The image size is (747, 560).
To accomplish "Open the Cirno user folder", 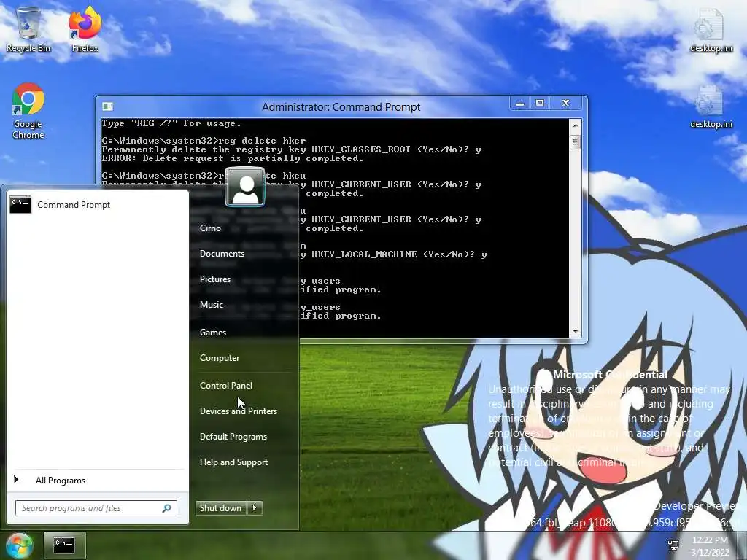I will (210, 228).
